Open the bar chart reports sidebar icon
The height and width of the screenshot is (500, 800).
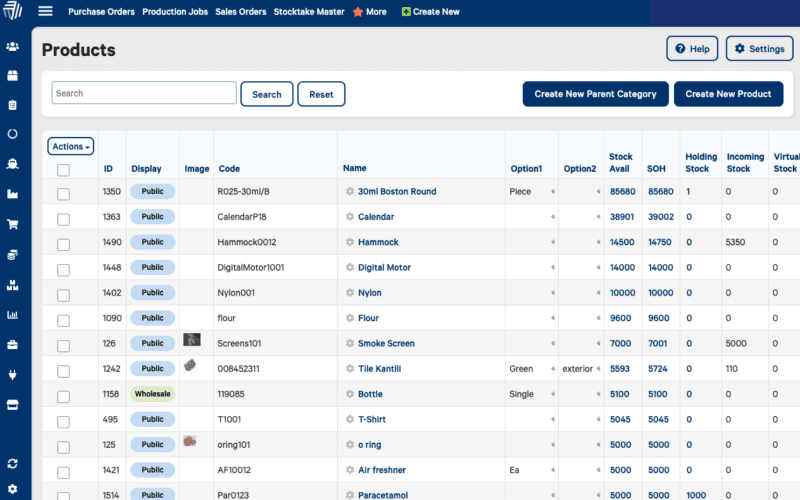[x=12, y=315]
